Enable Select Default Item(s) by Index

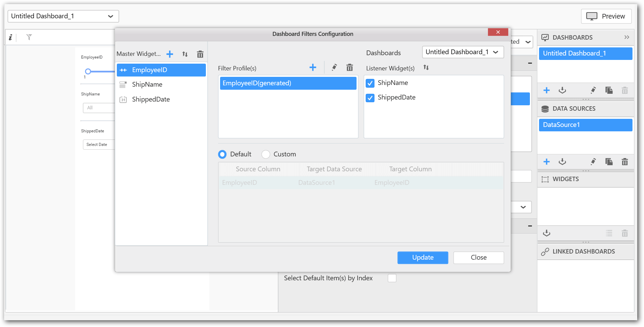coord(392,278)
